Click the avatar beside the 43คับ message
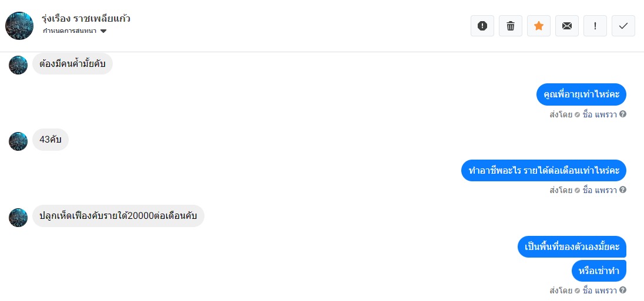Screen dimensions: 644x301 pos(18,141)
